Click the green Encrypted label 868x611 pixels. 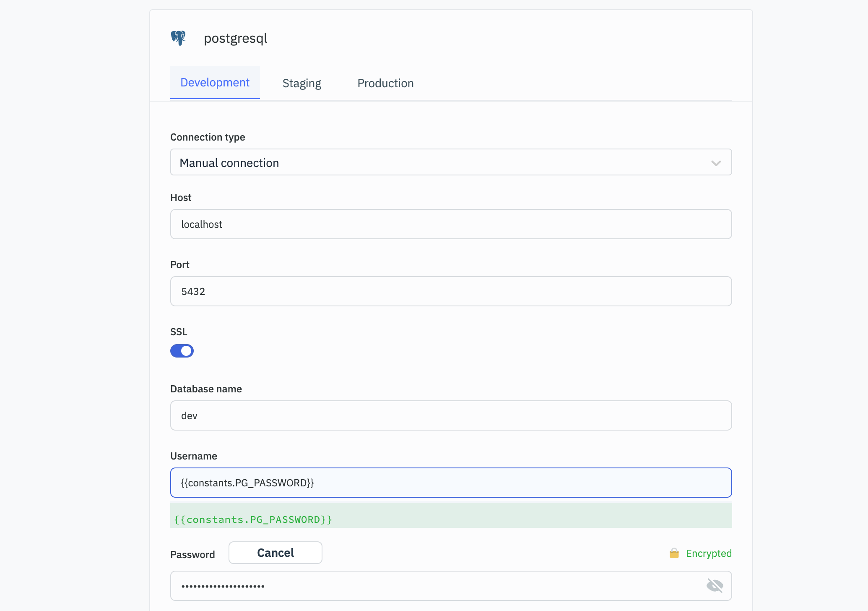[709, 553]
